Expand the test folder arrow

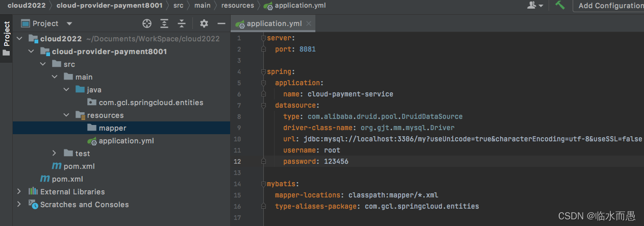(x=55, y=153)
